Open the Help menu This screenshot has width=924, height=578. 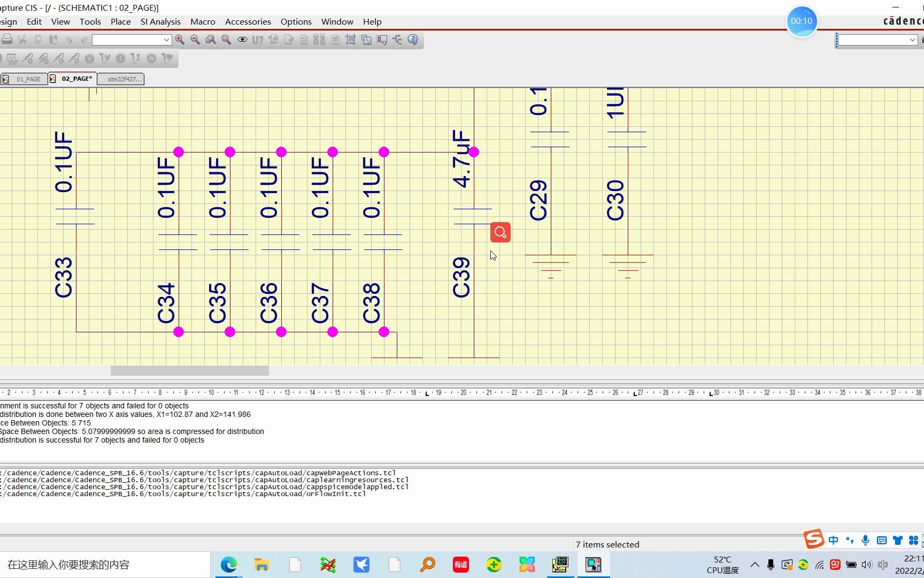click(372, 22)
